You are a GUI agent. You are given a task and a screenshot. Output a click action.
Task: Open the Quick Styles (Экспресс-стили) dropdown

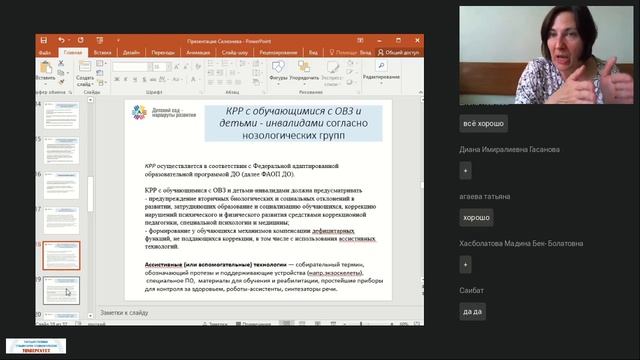pos(332,73)
